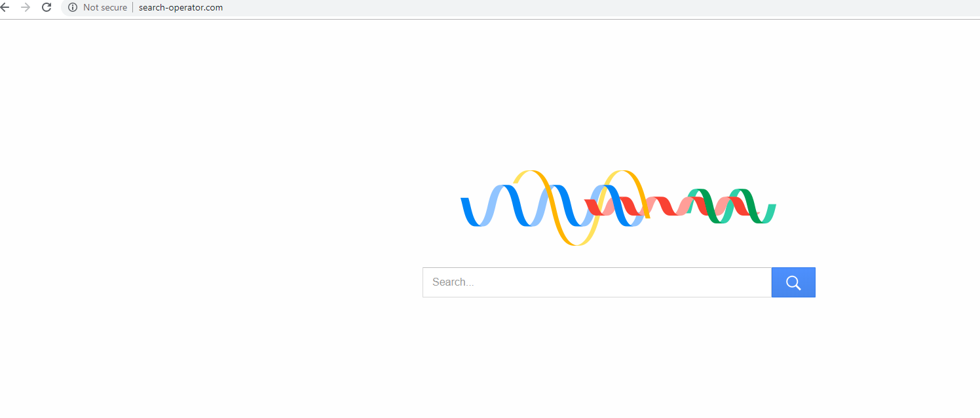Click the red wave in the logo
This screenshot has height=418, width=980.
coord(662,207)
